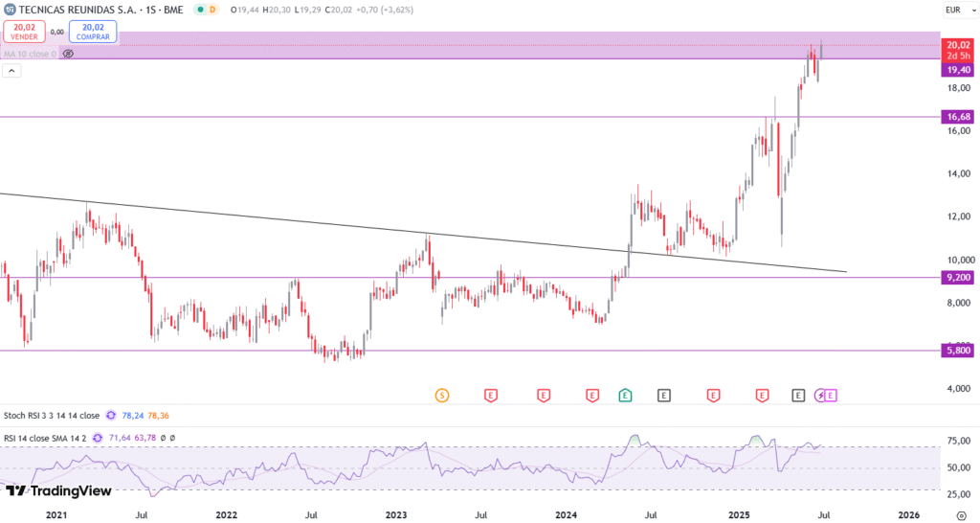Collapse the indicator legend with chevron
Viewport: 980px width, 523px height.
(x=11, y=71)
